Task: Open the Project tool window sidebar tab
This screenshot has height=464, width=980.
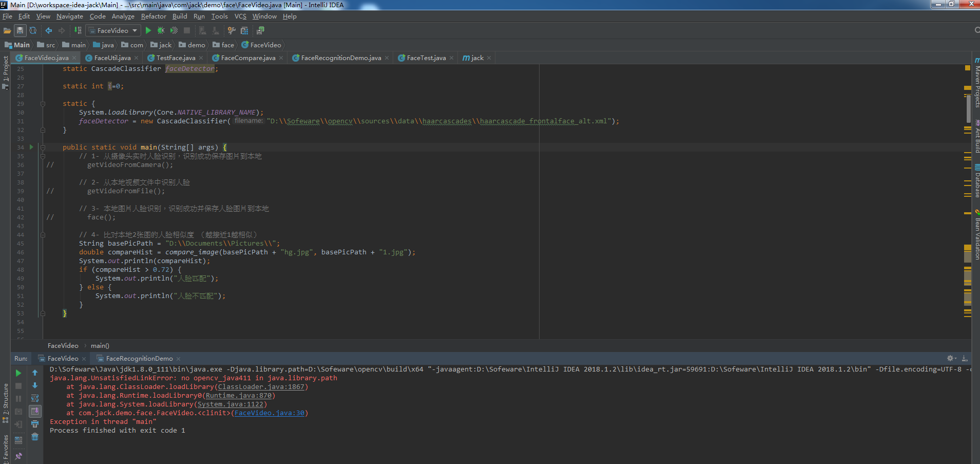Action: tap(6, 72)
